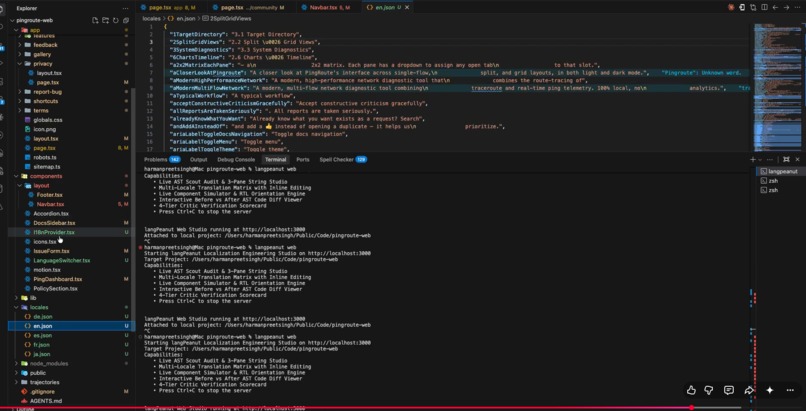
Task: Refresh the Explorer file tree
Action: [x=116, y=21]
